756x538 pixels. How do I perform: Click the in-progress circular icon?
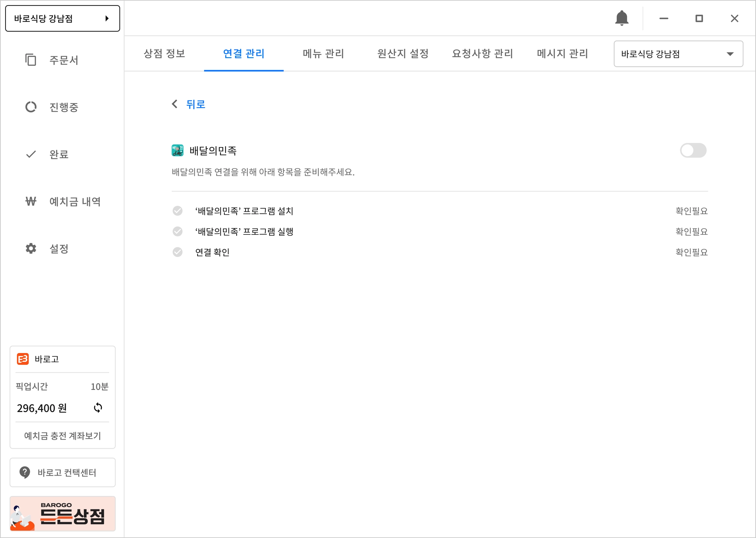[x=31, y=107]
